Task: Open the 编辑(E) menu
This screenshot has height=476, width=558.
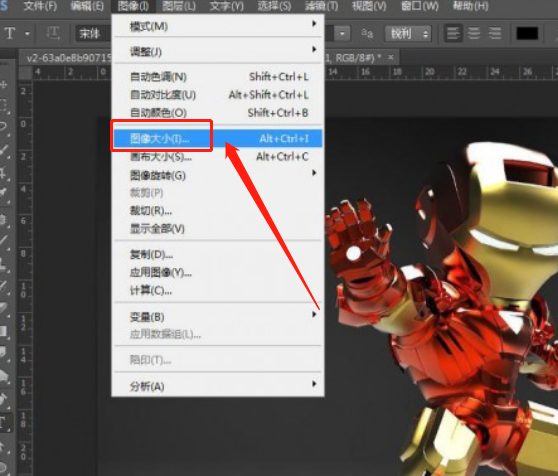Action: 87,6
